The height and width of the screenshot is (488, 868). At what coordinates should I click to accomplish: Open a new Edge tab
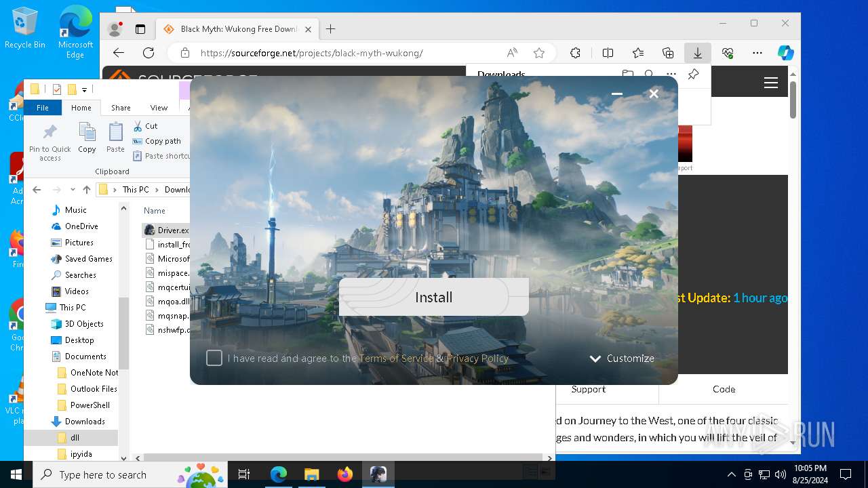point(330,29)
